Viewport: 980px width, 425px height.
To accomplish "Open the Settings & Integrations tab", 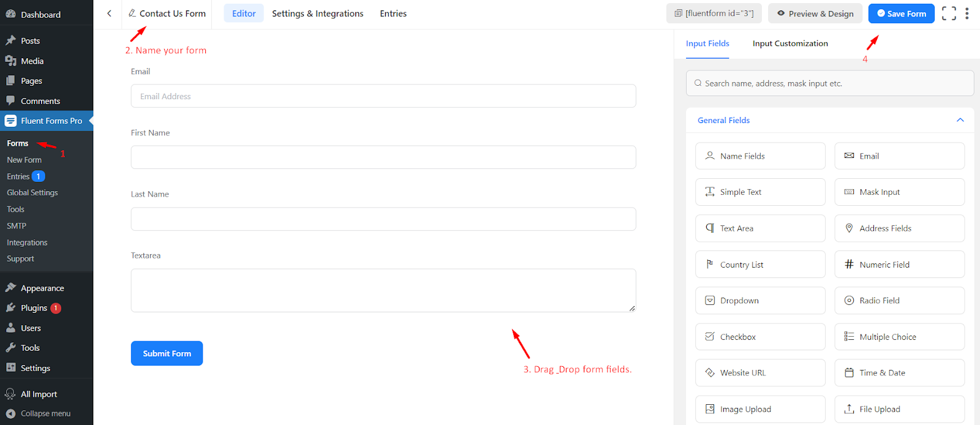I will pos(317,13).
